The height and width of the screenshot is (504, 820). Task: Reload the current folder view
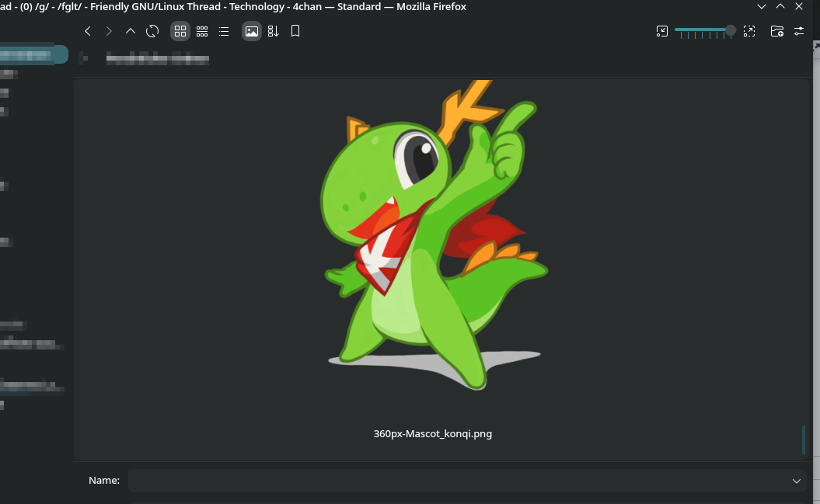[x=152, y=31]
